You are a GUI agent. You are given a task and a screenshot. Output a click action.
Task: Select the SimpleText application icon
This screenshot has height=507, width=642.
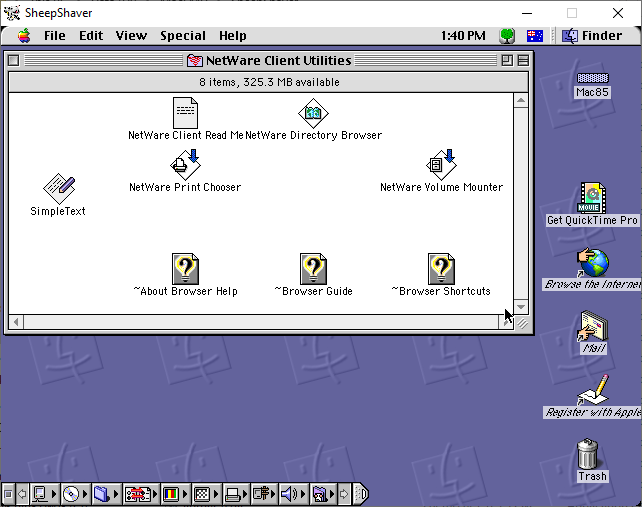tap(59, 188)
